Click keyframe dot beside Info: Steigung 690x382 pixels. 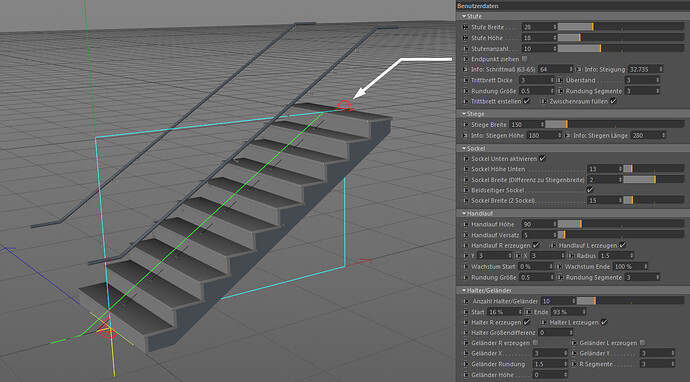[x=579, y=70]
